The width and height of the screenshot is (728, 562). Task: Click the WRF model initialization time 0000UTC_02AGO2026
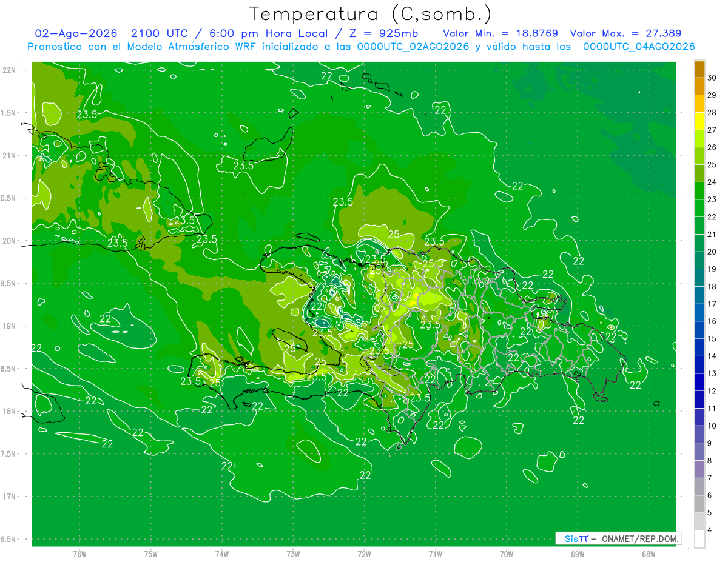click(413, 47)
